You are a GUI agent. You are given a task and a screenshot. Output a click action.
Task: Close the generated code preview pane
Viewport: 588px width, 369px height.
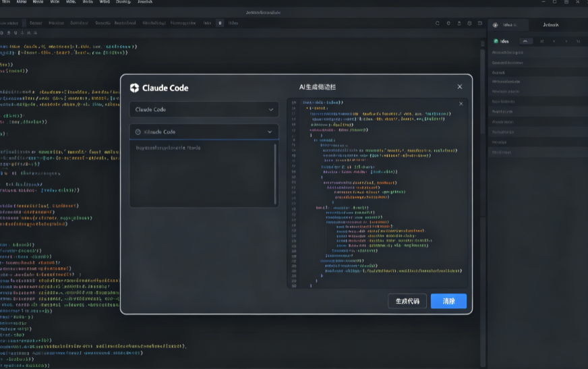pyautogui.click(x=461, y=104)
